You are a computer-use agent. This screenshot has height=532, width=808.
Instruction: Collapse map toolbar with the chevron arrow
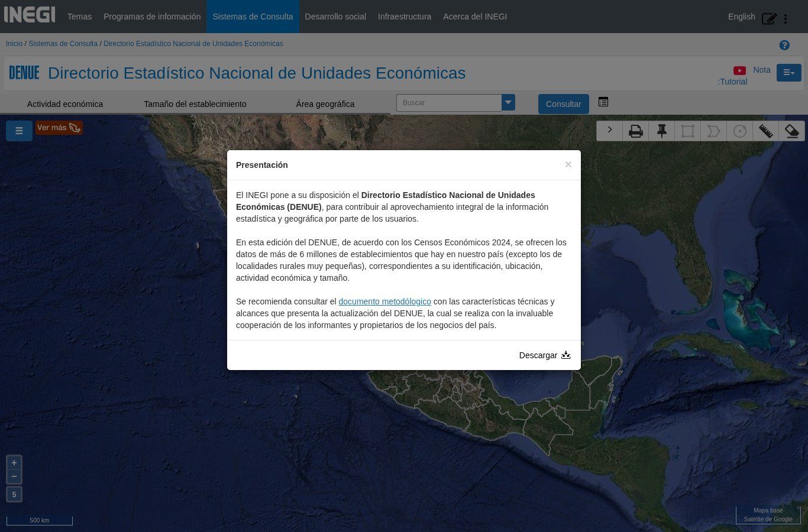pos(610,131)
